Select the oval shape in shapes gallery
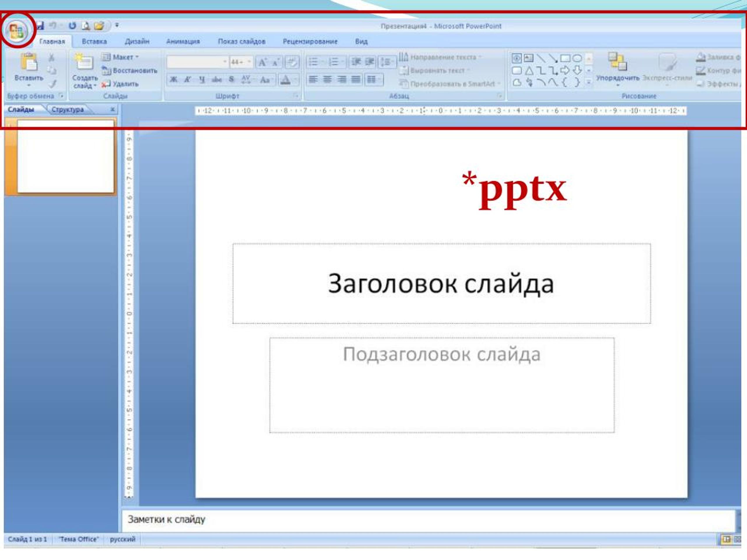Viewport: 747px width, 560px height. [577, 58]
